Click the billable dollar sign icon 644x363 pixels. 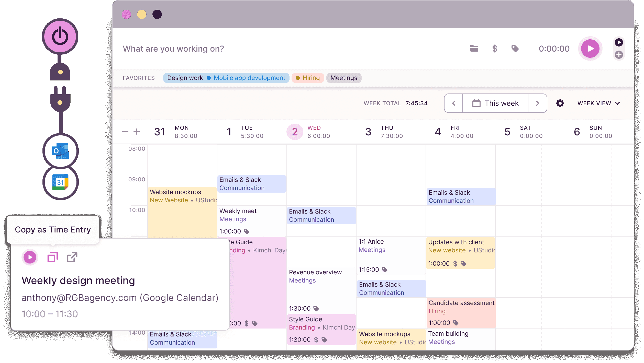point(495,49)
